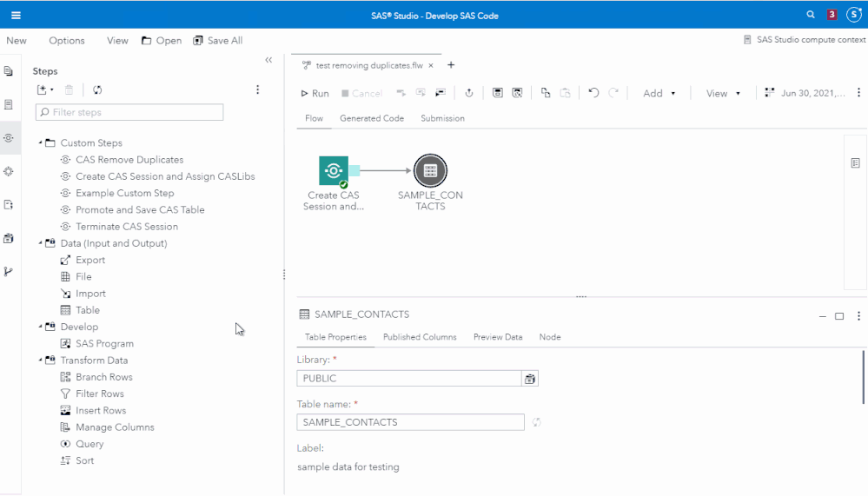This screenshot has height=496, width=868.
Task: Select CAS Remove Duplicates step
Action: point(129,160)
